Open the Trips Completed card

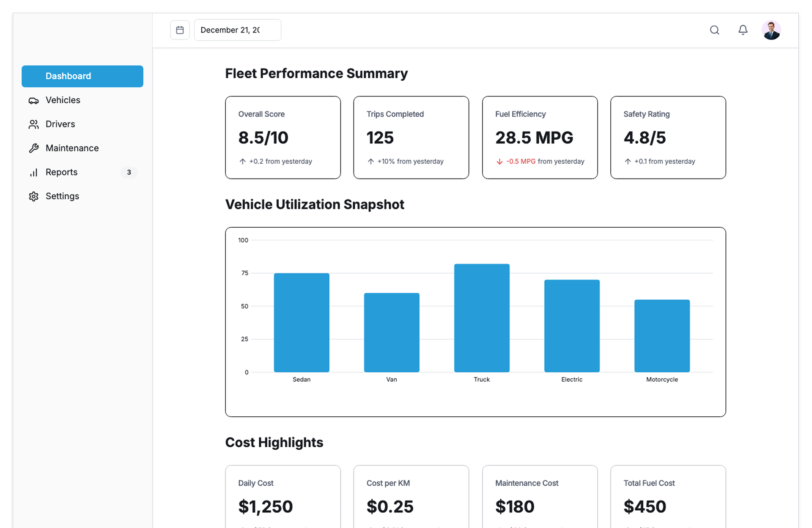point(411,137)
